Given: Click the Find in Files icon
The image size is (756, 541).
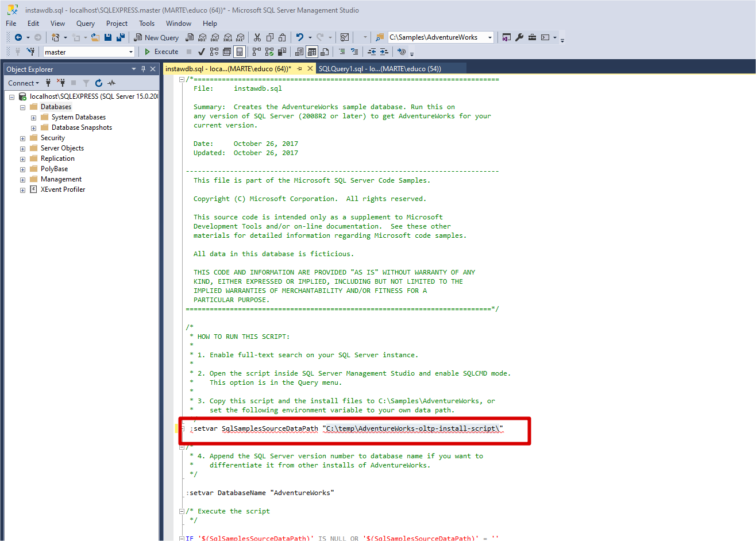Looking at the screenshot, I should (x=380, y=37).
